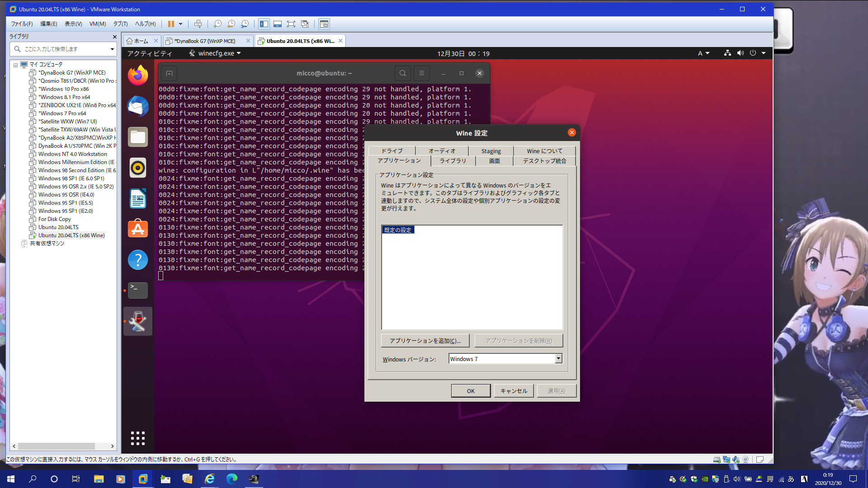Image resolution: width=868 pixels, height=488 pixels.
Task: Open the 編集(E) menu
Action: coord(49,24)
